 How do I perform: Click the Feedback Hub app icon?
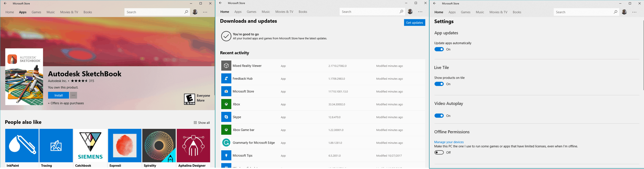click(226, 79)
